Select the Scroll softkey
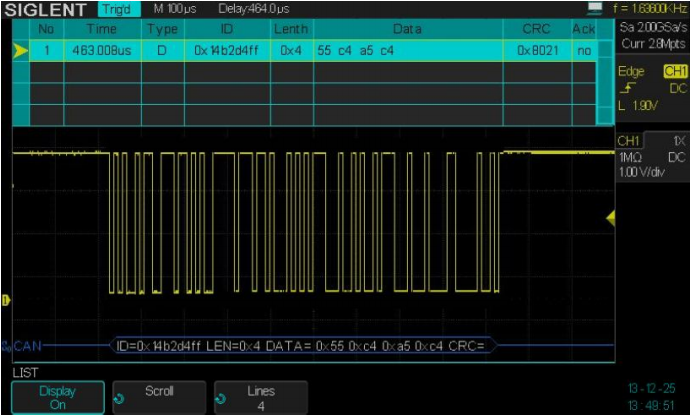691x415 pixels. [159, 397]
